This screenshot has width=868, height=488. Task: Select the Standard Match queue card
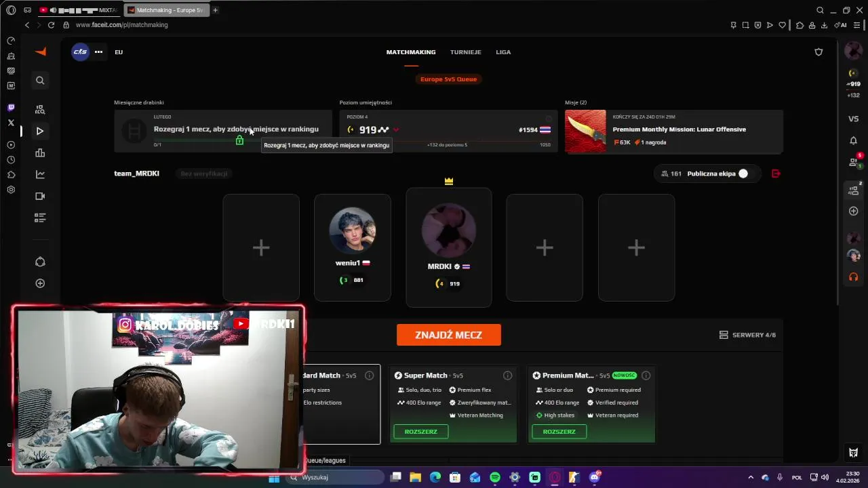click(342, 404)
